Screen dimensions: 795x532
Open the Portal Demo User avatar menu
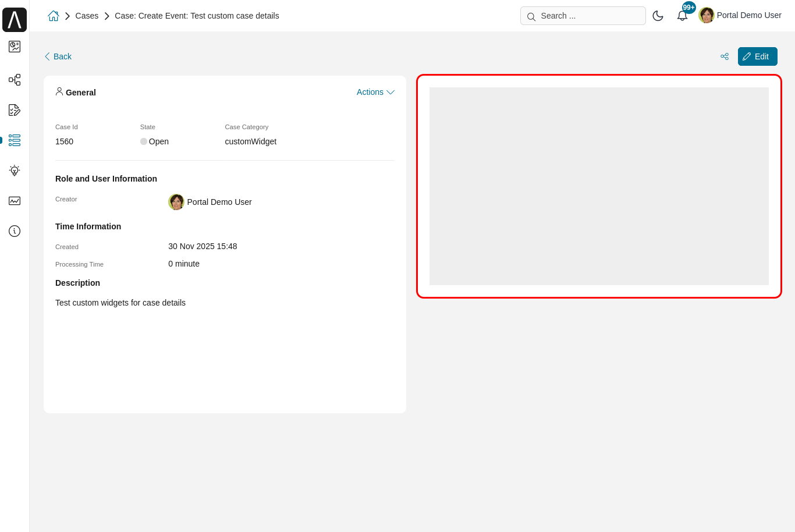[706, 15]
